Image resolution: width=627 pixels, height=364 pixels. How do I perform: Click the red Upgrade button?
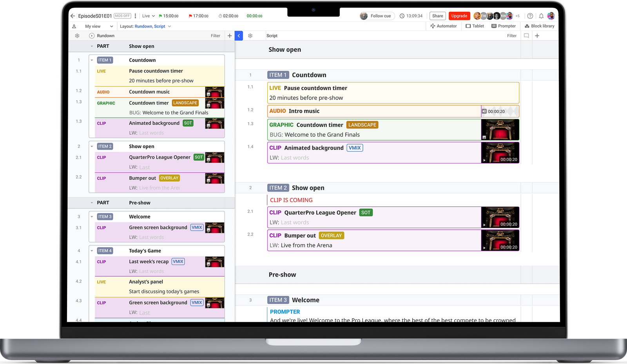tap(459, 16)
